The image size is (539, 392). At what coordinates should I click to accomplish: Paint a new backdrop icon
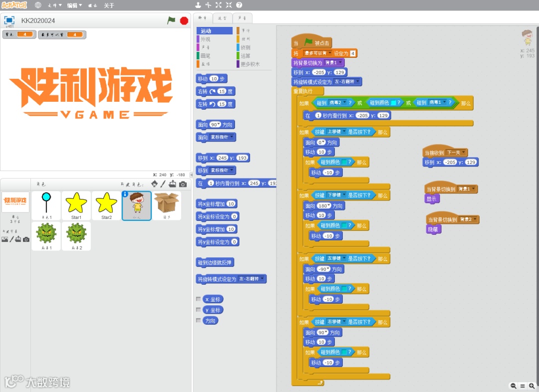click(x=11, y=239)
